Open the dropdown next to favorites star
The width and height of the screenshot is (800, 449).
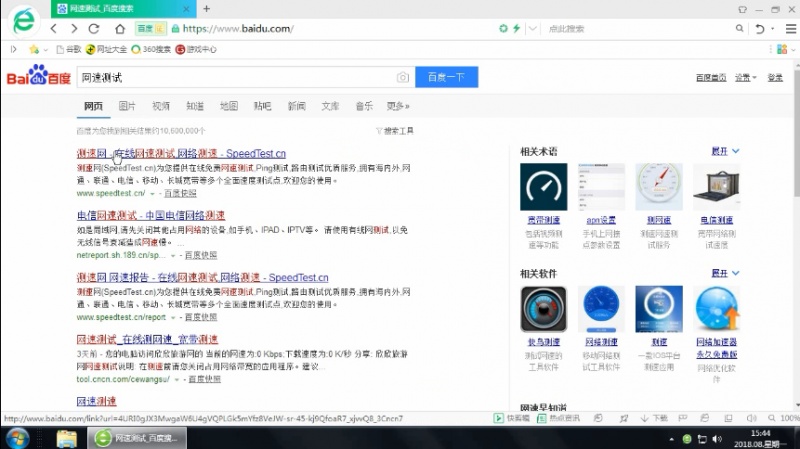pos(45,49)
